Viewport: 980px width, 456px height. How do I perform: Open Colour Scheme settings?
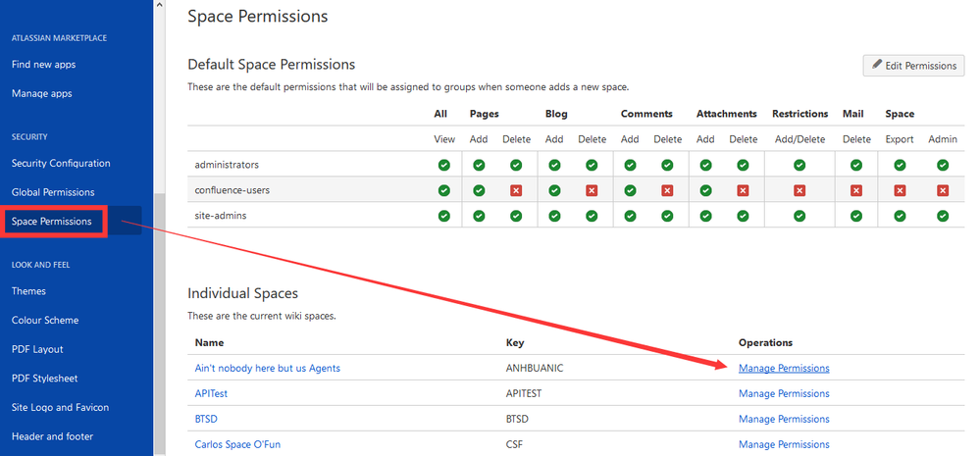45,320
